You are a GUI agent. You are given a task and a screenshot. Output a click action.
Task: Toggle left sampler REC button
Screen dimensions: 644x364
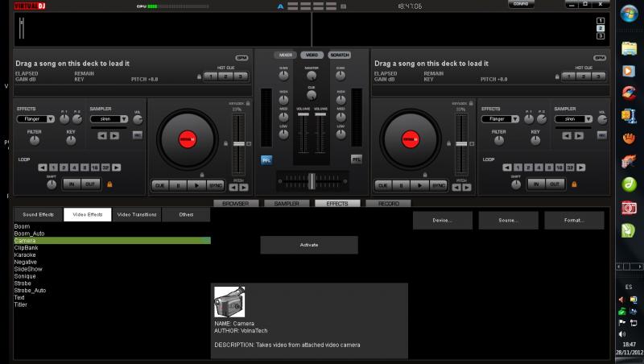pyautogui.click(x=138, y=135)
